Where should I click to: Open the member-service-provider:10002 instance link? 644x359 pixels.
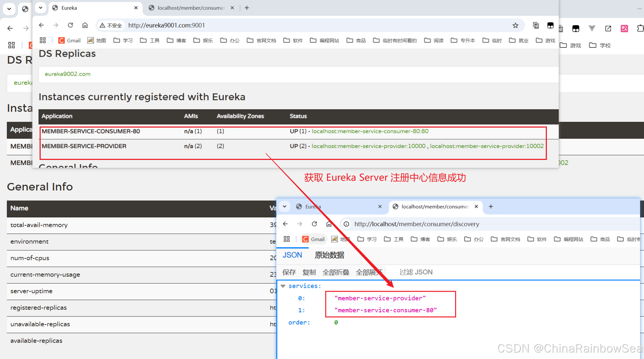487,146
